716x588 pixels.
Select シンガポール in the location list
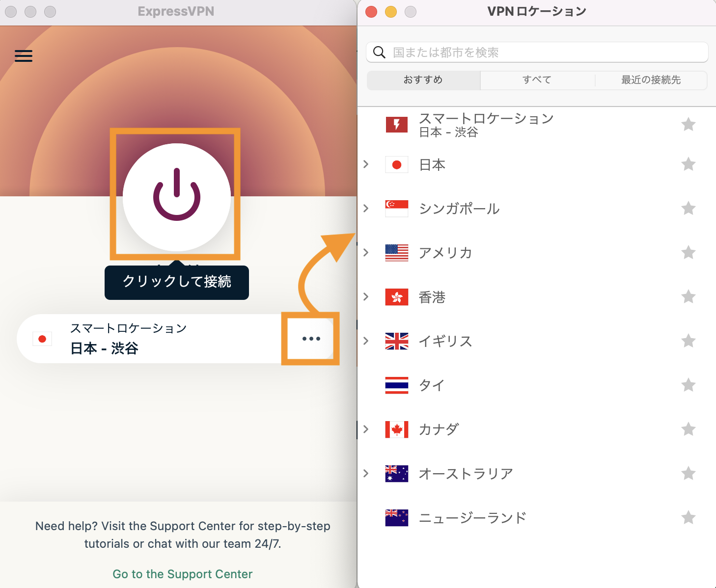(536, 209)
